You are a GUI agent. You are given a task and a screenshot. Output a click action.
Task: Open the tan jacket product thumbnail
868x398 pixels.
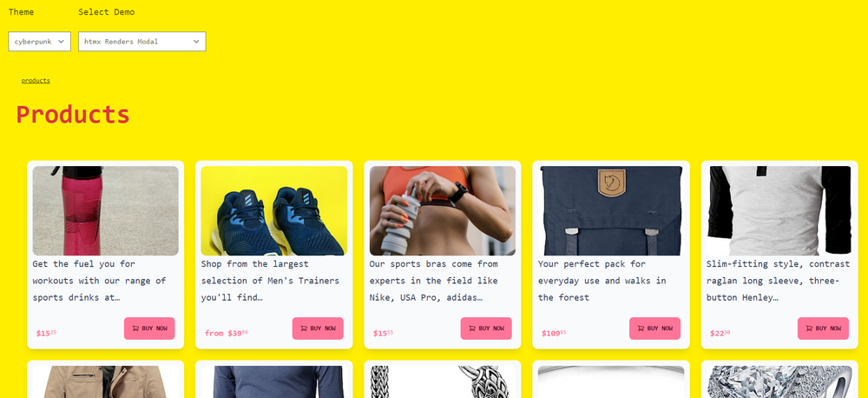pos(106,382)
